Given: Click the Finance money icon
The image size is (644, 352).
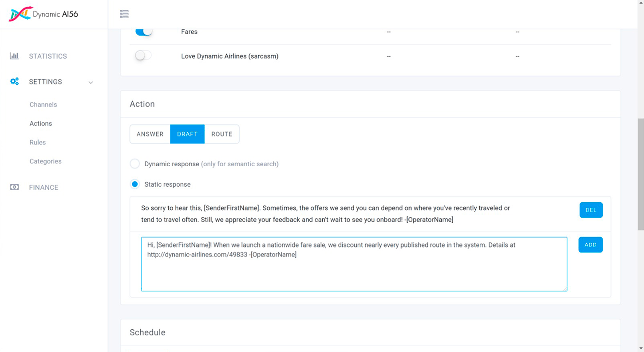Looking at the screenshot, I should 15,187.
